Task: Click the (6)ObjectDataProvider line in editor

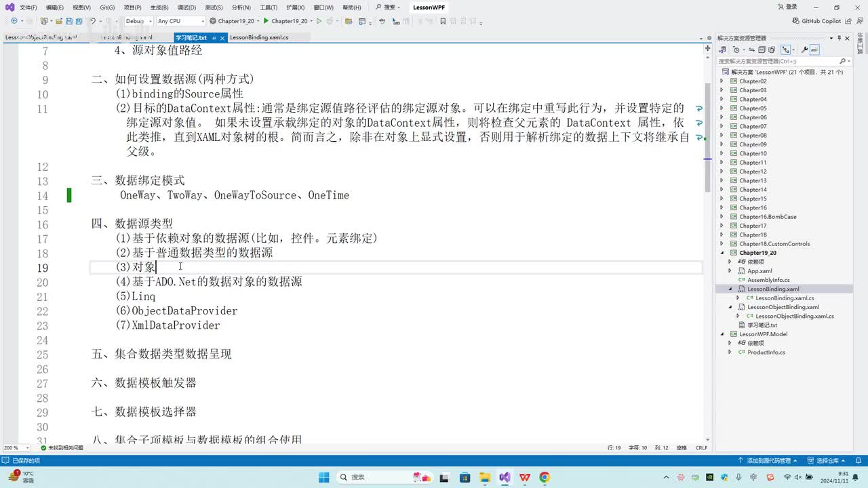Action: pos(177,311)
